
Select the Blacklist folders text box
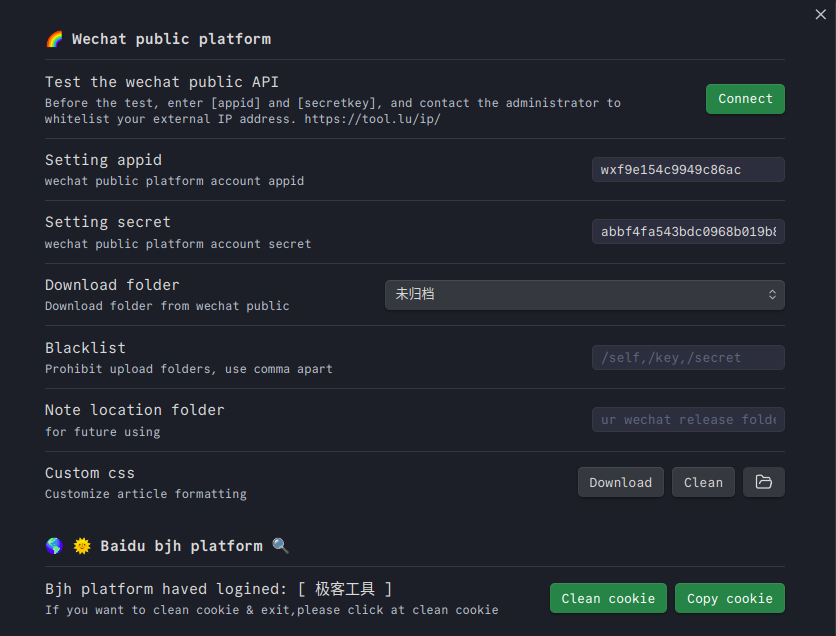(x=687, y=358)
